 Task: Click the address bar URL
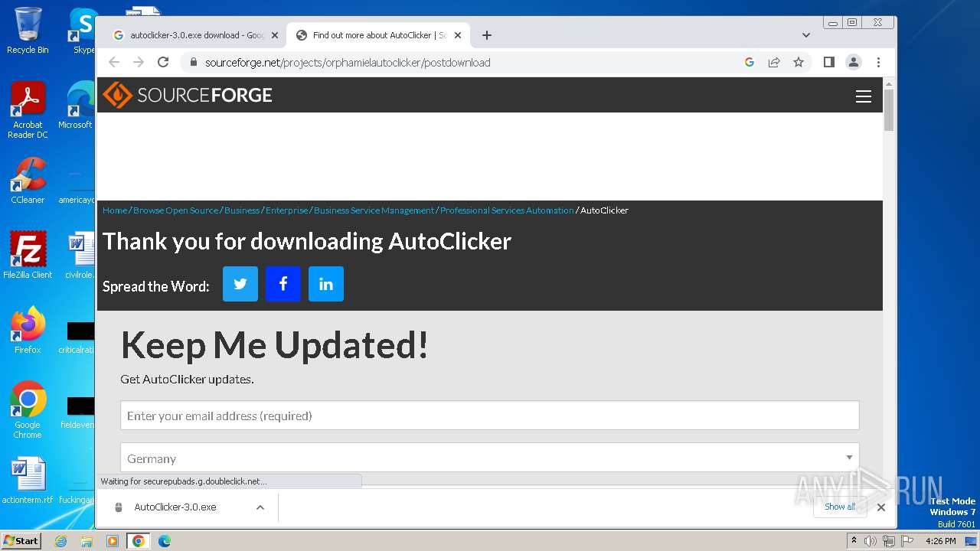coord(348,63)
